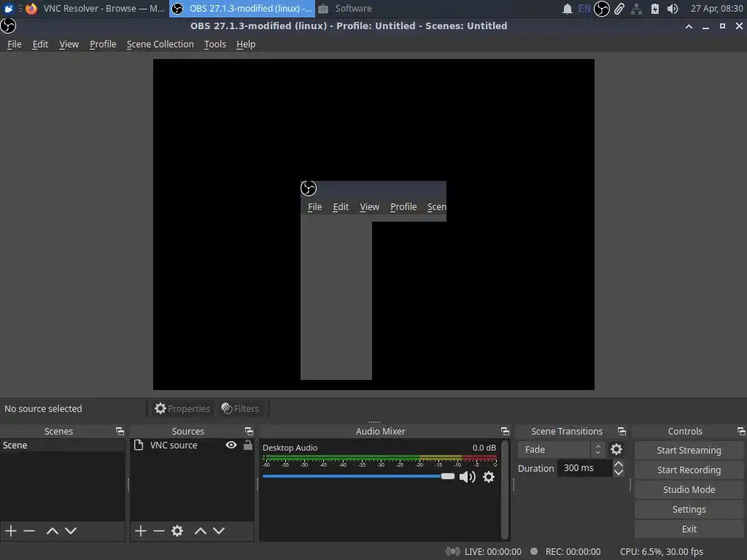Select VNC source in Sources list
This screenshot has height=560, width=747.
174,446
